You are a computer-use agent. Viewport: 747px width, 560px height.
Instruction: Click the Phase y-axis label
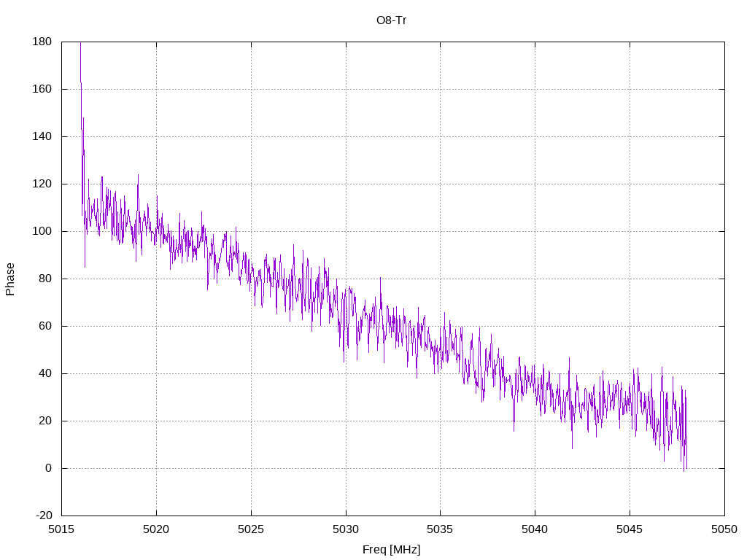10,279
